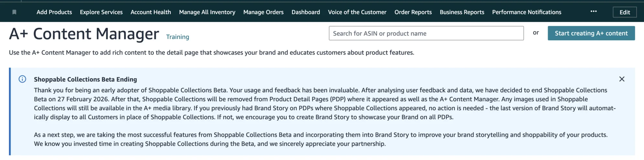644x160 pixels.
Task: Click the three-dot more options icon
Action: click(593, 12)
